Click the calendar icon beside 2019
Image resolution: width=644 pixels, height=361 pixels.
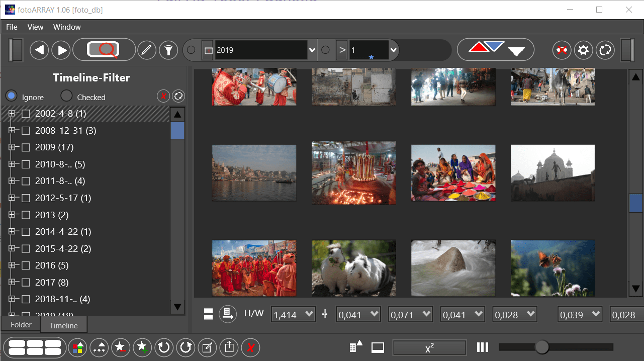[x=208, y=50]
